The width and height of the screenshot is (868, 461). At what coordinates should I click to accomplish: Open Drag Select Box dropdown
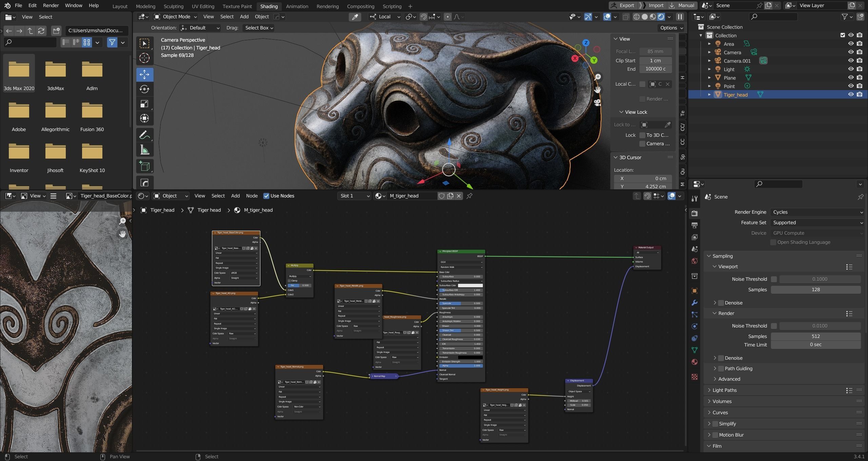click(x=259, y=28)
